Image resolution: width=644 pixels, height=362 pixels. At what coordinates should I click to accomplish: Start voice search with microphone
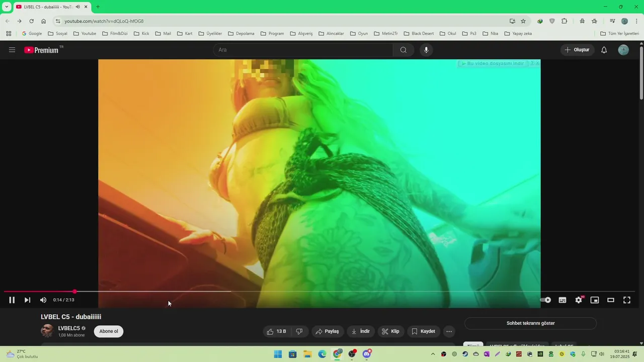coord(426,50)
